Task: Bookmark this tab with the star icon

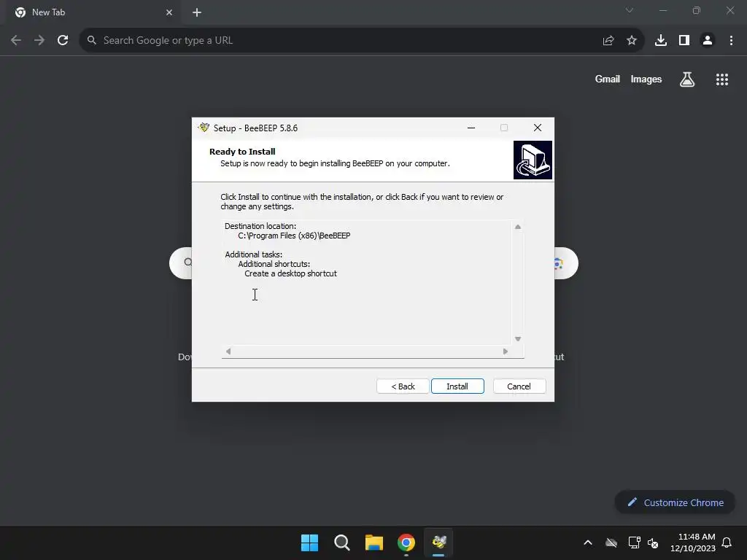Action: click(632, 41)
